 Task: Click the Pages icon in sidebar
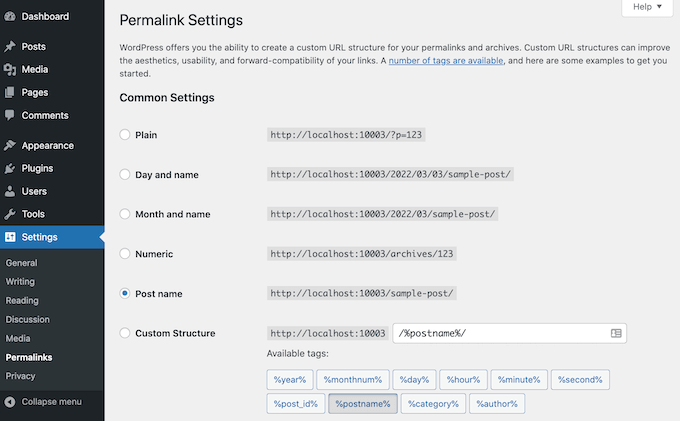click(10, 93)
